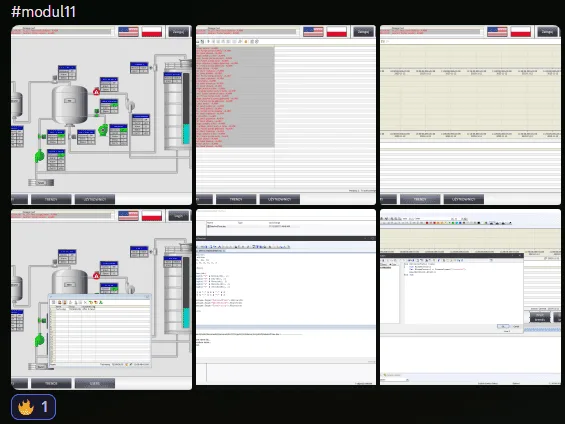Toggle the fire emoji reaction
Image resolution: width=565 pixels, height=424 pixels.
tap(34, 407)
